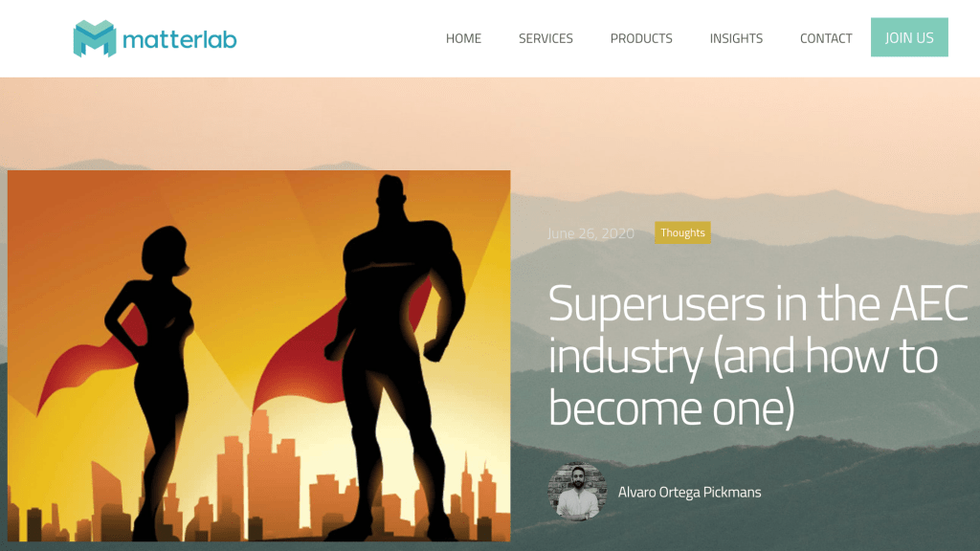Screen dimensions: 980x551
Task: Open the CONTACT page link
Action: point(826,38)
